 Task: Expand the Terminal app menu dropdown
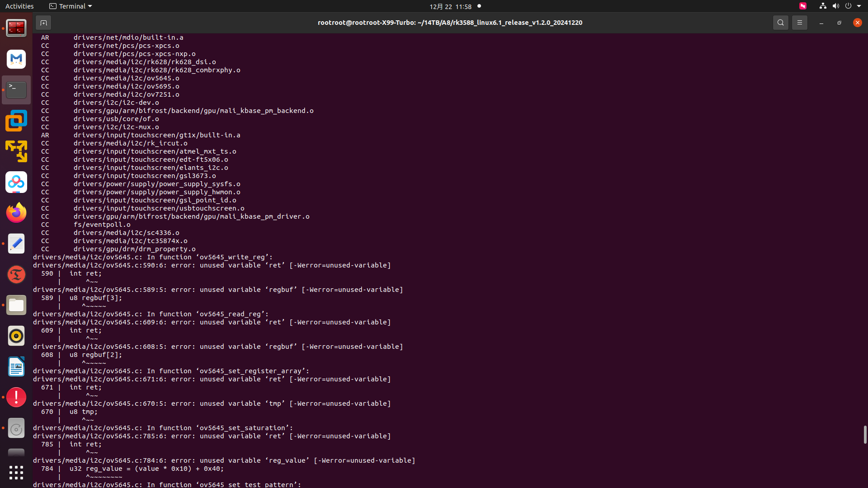pos(71,6)
